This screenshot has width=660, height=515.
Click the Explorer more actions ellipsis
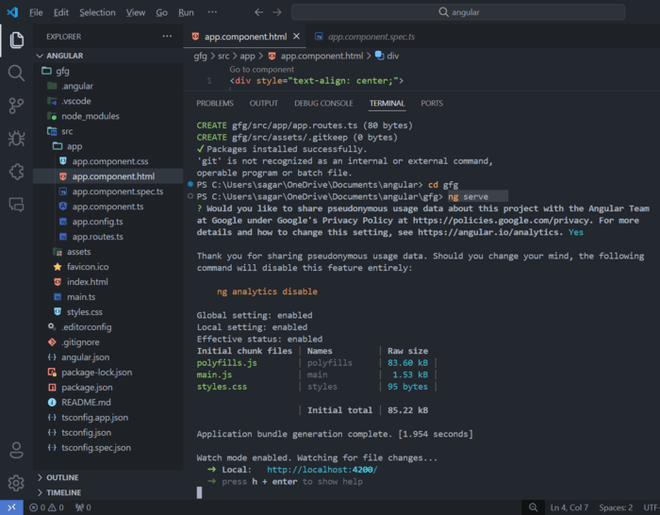tap(167, 36)
